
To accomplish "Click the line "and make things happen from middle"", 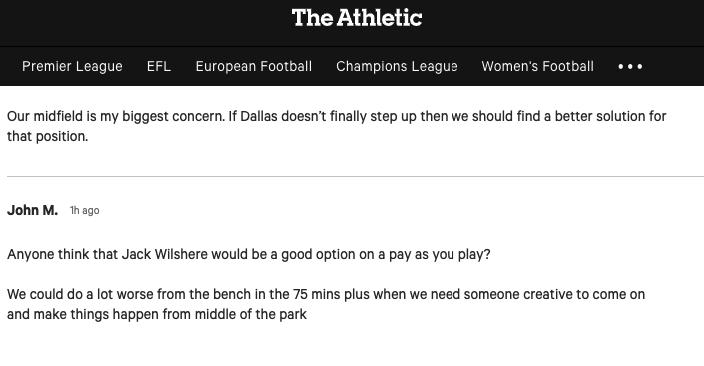I will [x=157, y=314].
